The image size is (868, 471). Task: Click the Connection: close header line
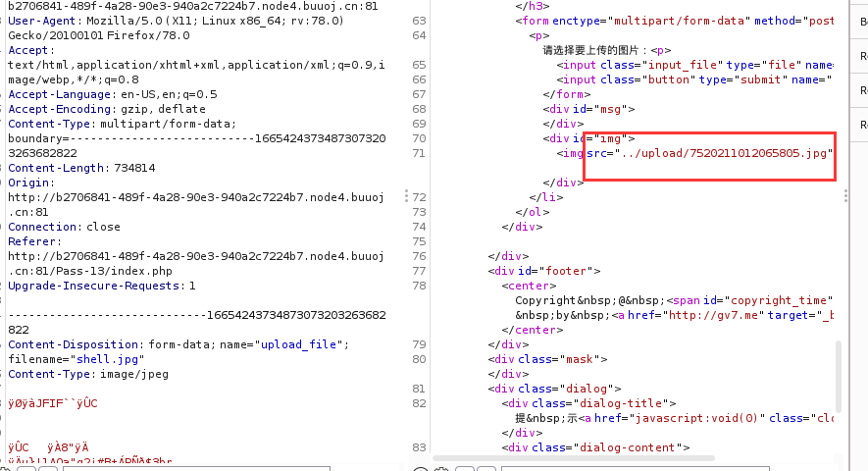(64, 227)
